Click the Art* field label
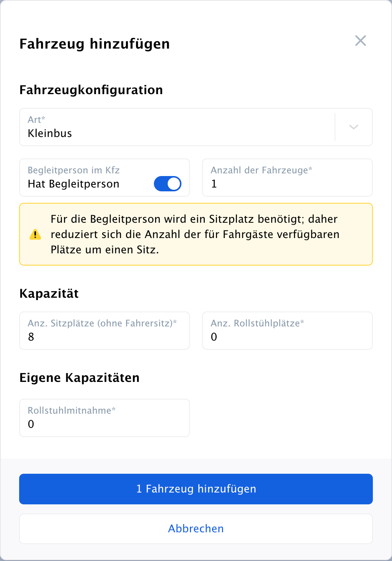The image size is (392, 561). 36,120
